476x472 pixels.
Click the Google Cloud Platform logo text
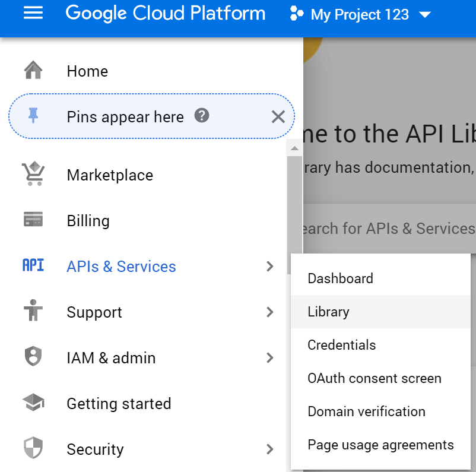point(166,14)
